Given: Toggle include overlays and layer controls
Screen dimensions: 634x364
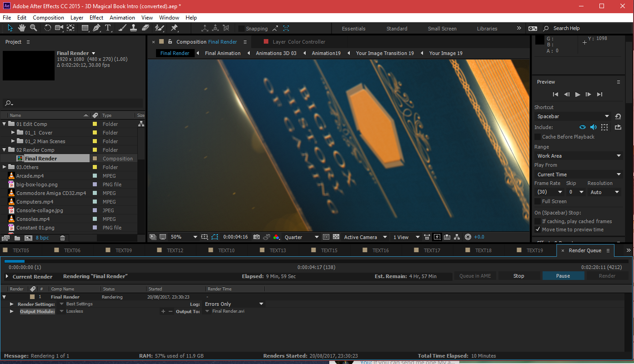Looking at the screenshot, I should tap(604, 127).
